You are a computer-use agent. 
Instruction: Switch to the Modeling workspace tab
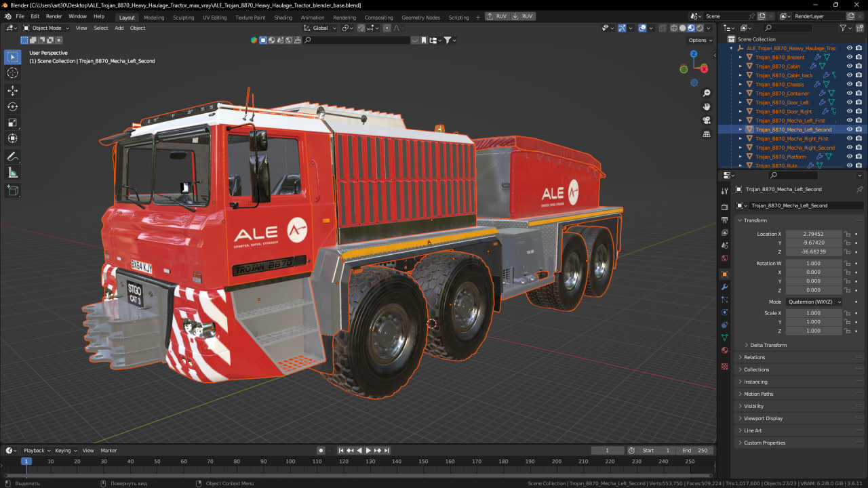[154, 17]
